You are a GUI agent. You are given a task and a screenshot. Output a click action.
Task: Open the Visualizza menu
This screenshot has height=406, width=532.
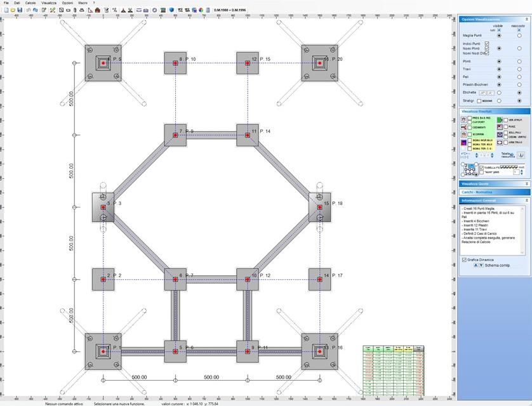pos(48,3)
